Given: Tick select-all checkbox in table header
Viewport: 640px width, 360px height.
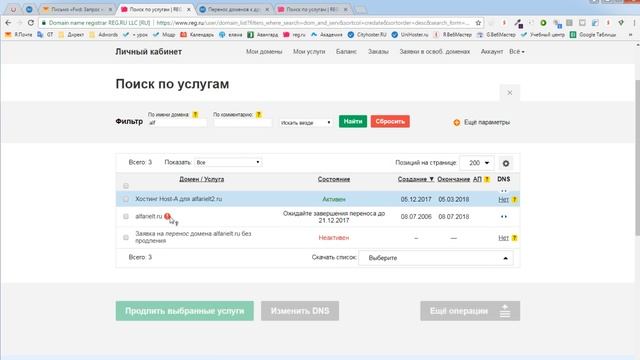Looking at the screenshot, I should [x=126, y=186].
